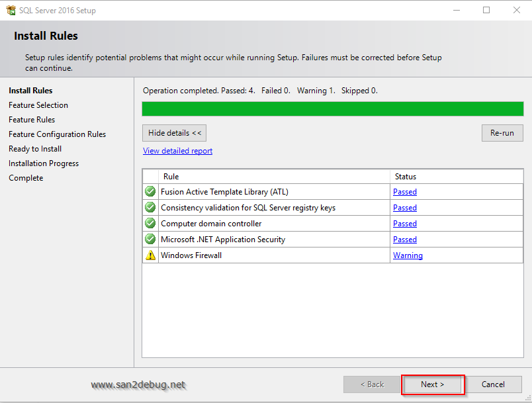Click the yellow warning icon for Windows Firewall
Image resolution: width=532 pixels, height=403 pixels.
click(150, 255)
